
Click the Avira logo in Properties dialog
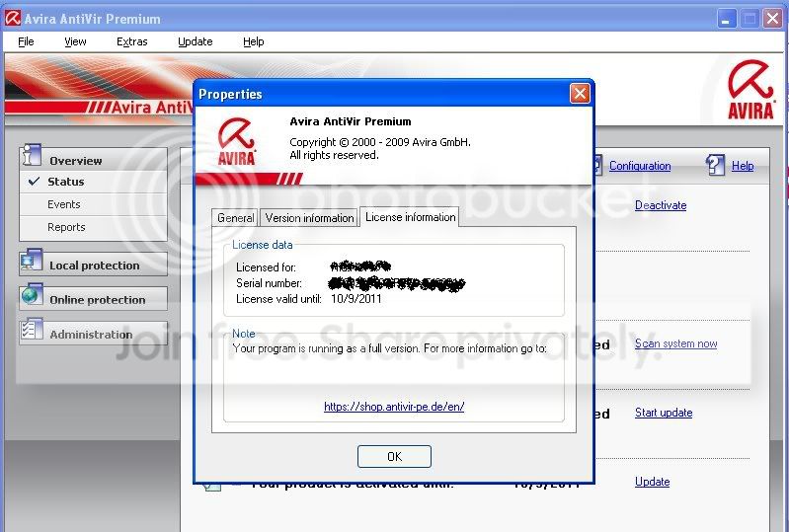tap(236, 141)
